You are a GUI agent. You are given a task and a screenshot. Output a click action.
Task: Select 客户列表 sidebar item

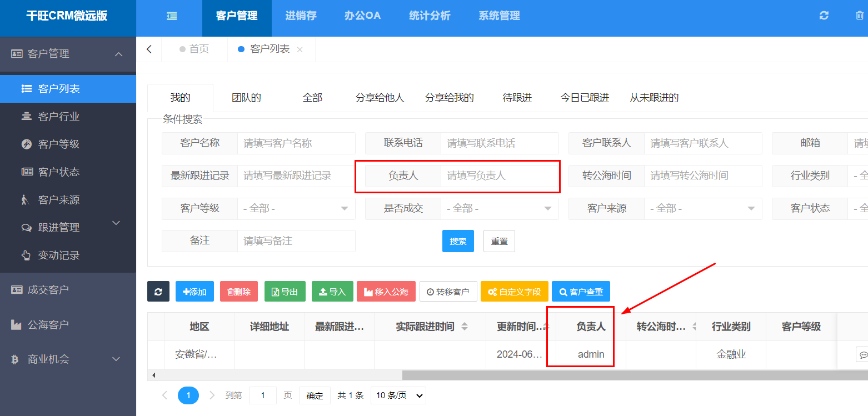coord(68,89)
